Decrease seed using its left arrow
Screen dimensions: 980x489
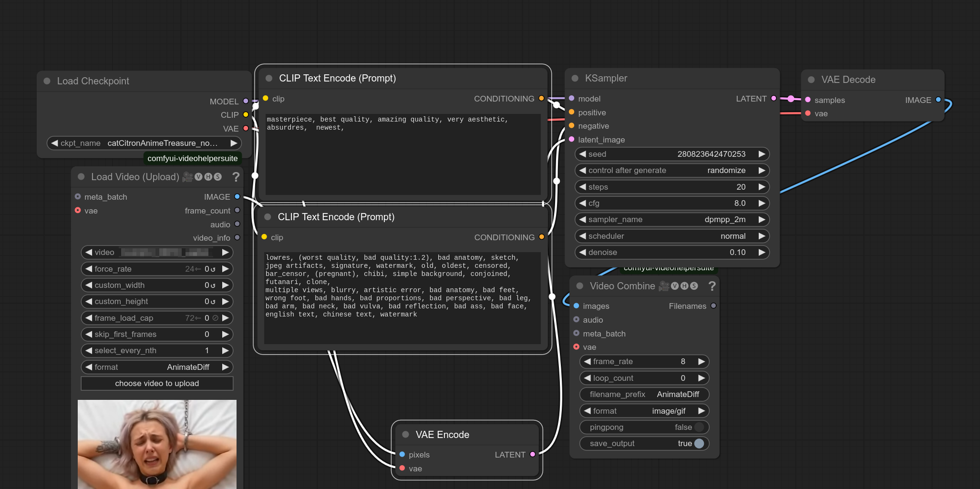(x=582, y=154)
